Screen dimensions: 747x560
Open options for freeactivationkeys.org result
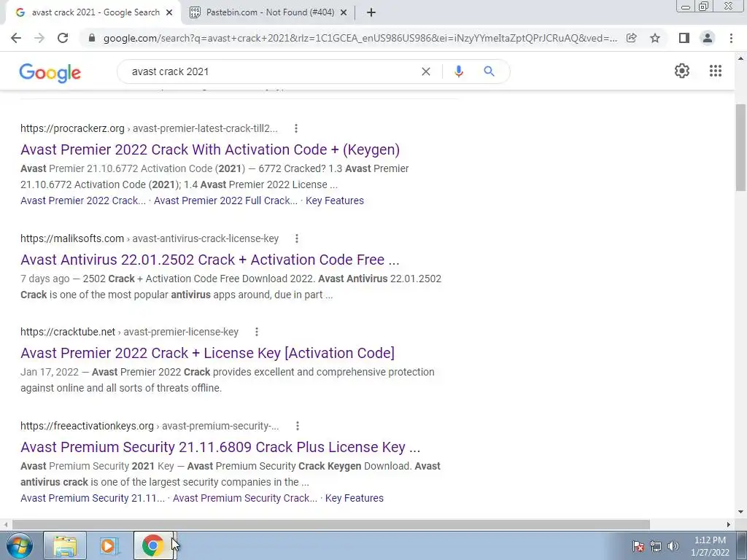(x=298, y=426)
